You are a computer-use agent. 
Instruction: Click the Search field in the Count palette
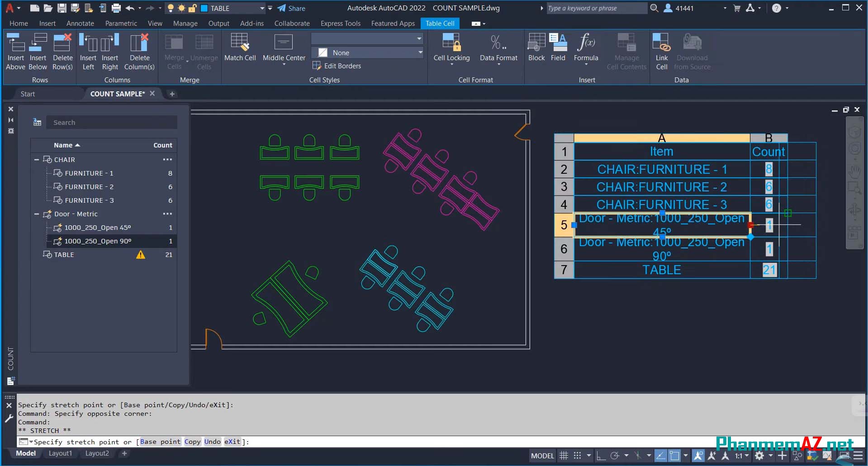(111, 122)
